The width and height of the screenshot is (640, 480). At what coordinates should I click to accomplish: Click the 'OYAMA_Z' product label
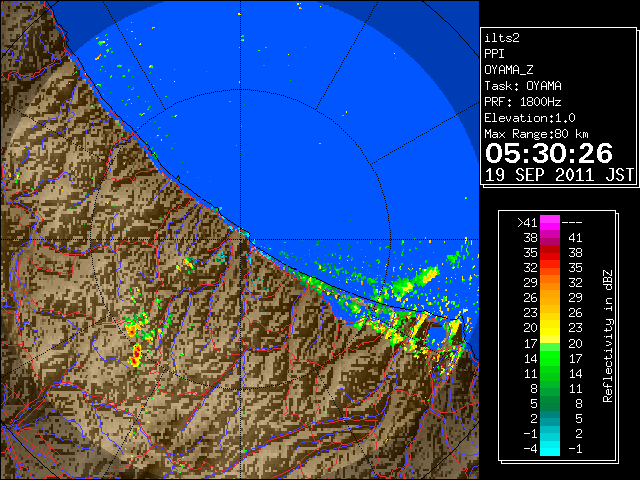click(x=509, y=70)
